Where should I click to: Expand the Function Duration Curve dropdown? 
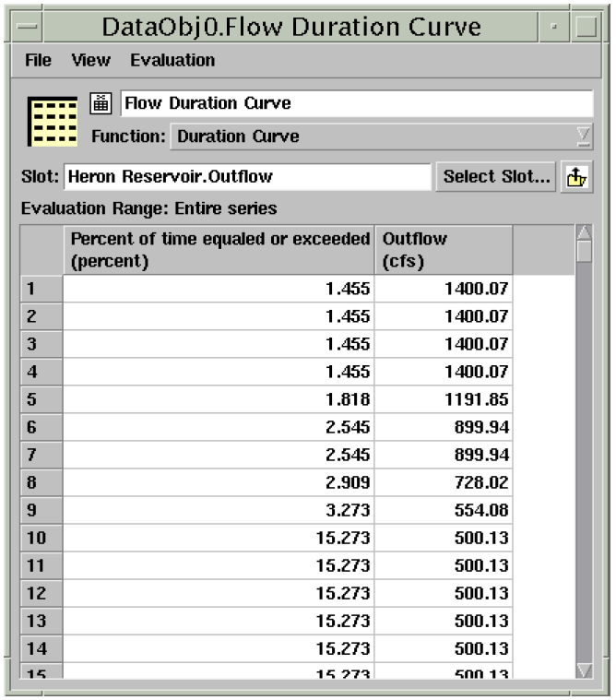(583, 136)
